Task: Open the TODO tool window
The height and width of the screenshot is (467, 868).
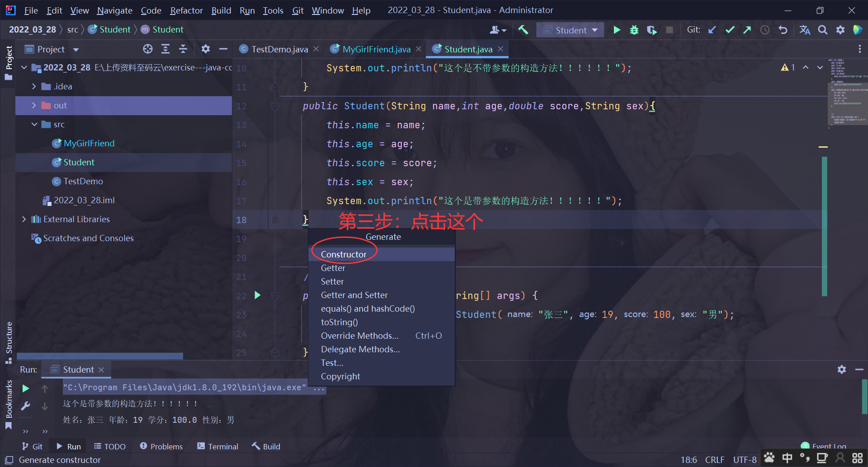Action: (x=109, y=446)
